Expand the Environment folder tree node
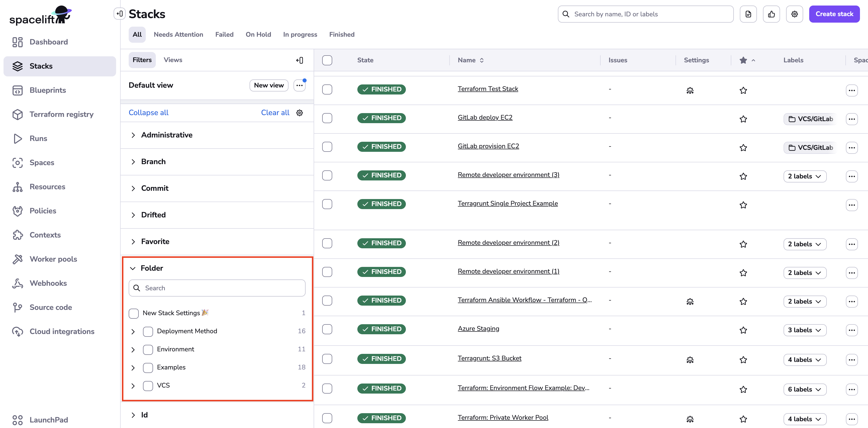 133,350
